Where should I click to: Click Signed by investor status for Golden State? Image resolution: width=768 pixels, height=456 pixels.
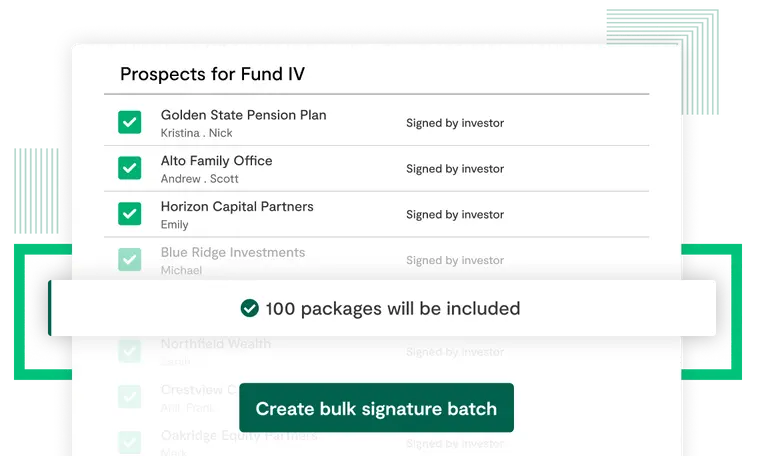[x=455, y=123]
